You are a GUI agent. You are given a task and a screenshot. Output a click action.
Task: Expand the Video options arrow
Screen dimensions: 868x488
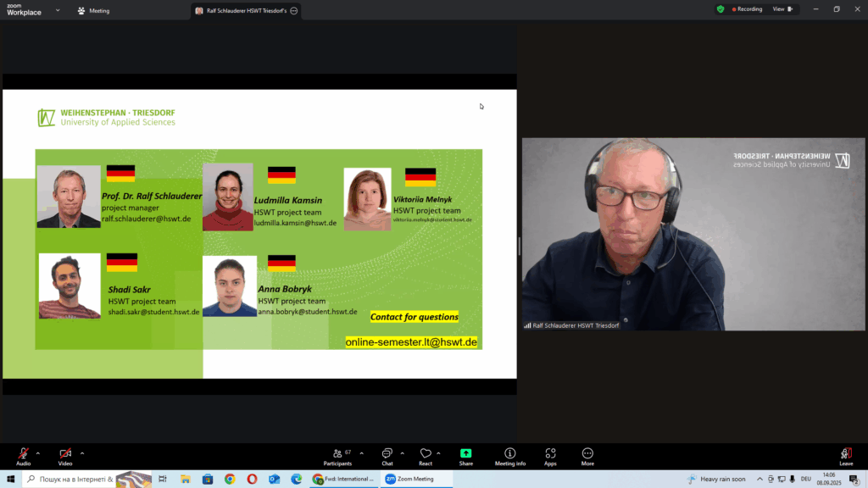pyautogui.click(x=82, y=452)
